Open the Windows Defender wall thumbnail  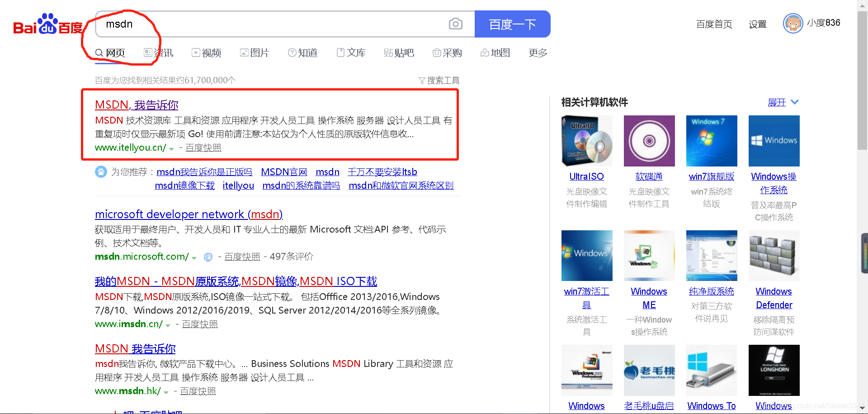pos(774,256)
